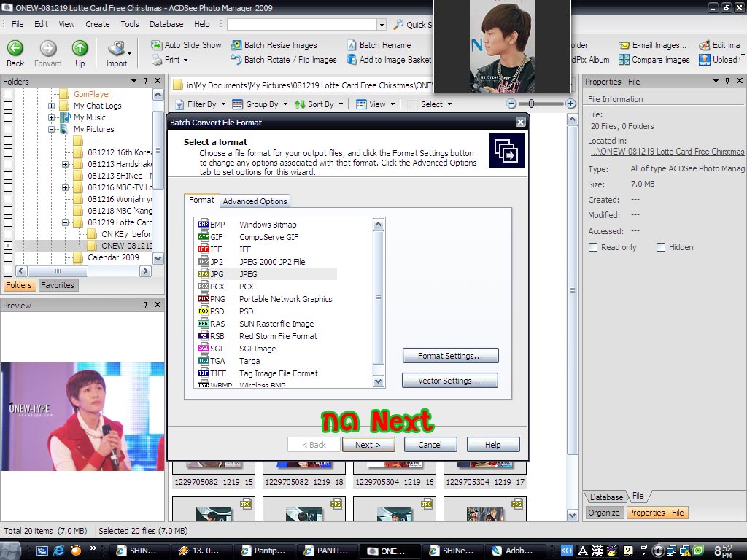This screenshot has width=747, height=560.
Task: Open Vector Settings dialog
Action: coord(449,381)
